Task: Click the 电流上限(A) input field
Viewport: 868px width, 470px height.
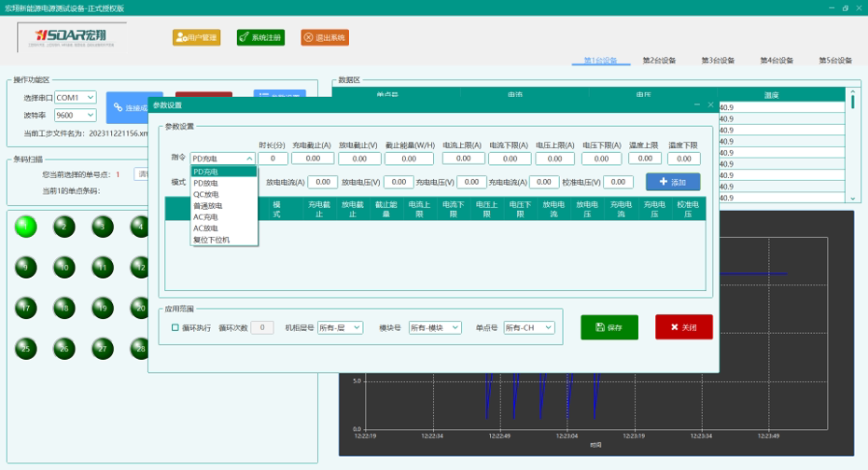Action: 463,159
